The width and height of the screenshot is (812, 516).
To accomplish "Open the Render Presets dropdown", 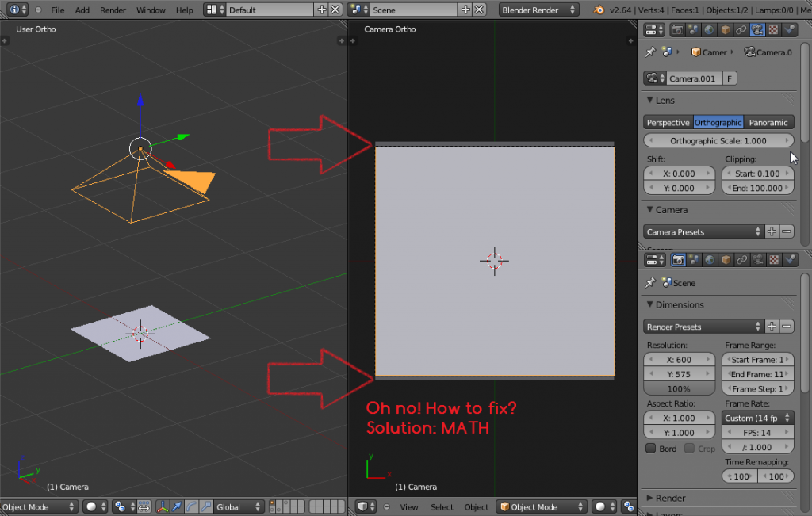I will [x=703, y=326].
